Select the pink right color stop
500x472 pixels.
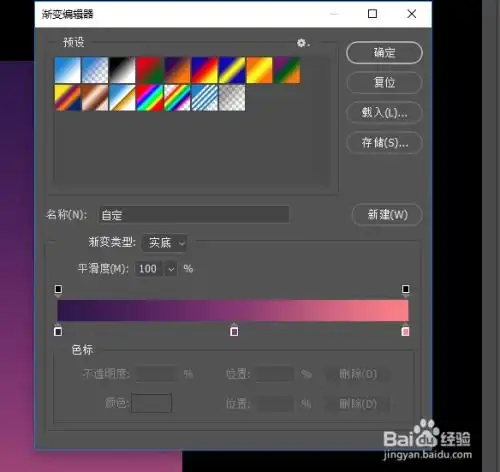(x=405, y=331)
